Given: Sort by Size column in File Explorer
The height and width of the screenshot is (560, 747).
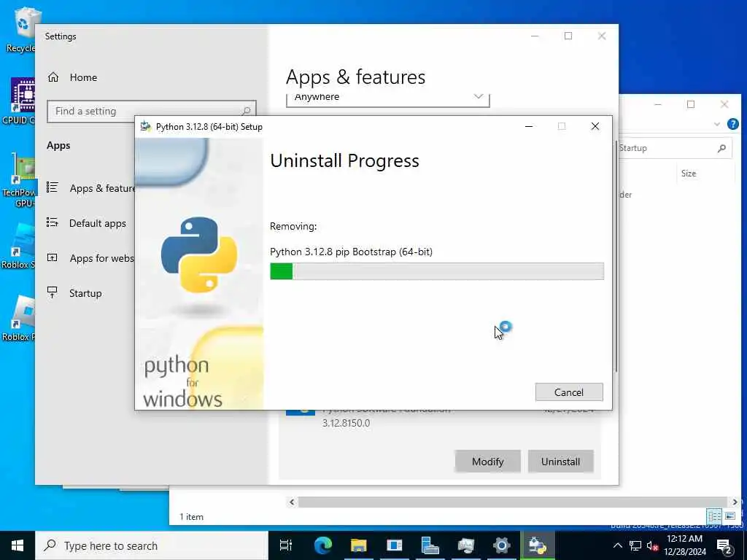Looking at the screenshot, I should click(x=689, y=174).
